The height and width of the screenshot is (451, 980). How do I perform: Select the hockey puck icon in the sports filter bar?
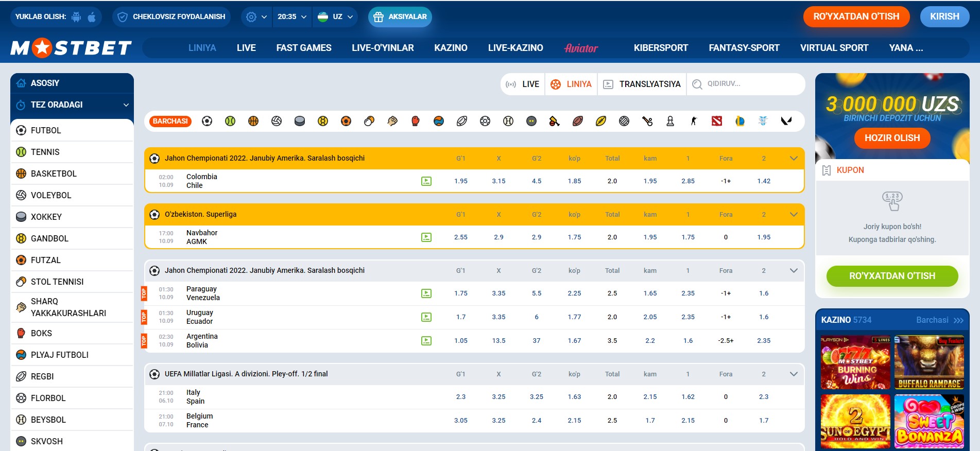pyautogui.click(x=300, y=121)
